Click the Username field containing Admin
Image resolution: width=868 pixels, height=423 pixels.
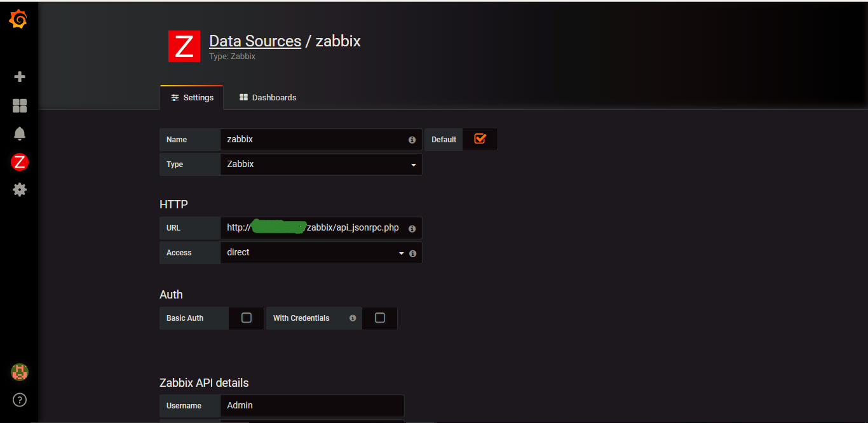[312, 405]
